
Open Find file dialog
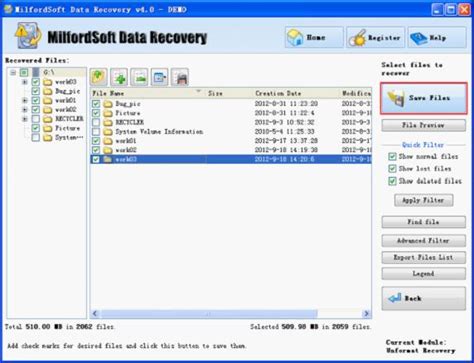pyautogui.click(x=424, y=222)
